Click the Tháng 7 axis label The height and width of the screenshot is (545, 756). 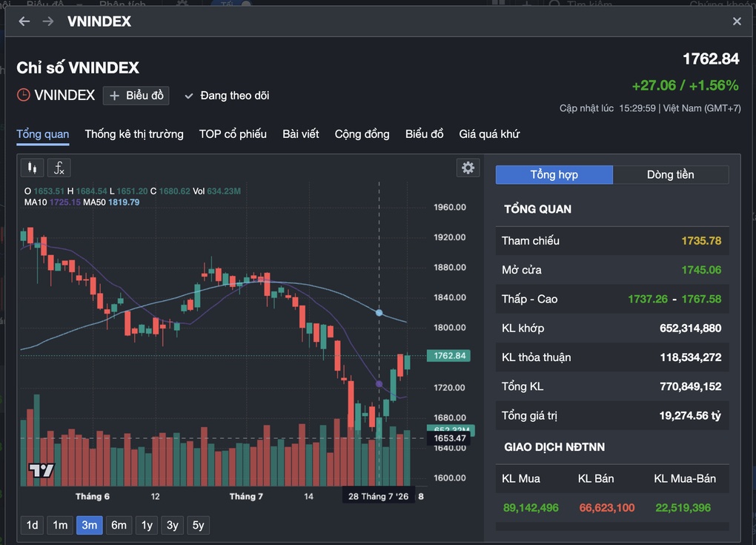246,496
